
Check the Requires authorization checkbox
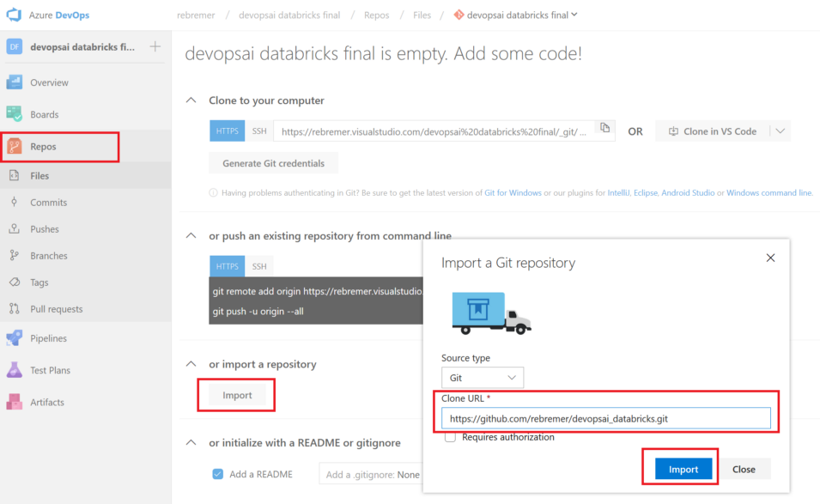[450, 437]
